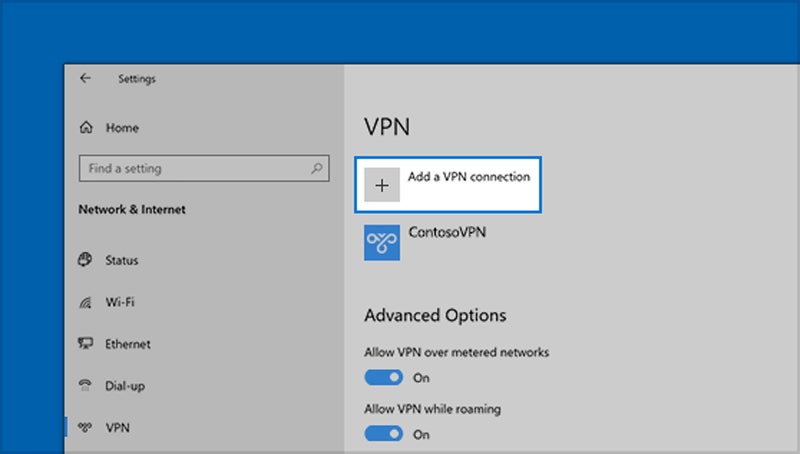Switch to the Dial-up page label
The image size is (800, 454).
[126, 386]
